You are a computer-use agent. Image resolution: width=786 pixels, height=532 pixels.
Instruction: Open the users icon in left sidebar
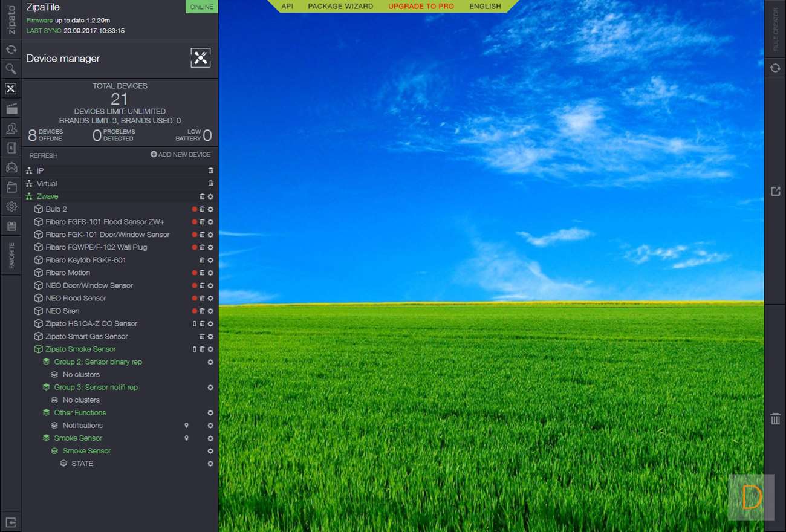(11, 128)
